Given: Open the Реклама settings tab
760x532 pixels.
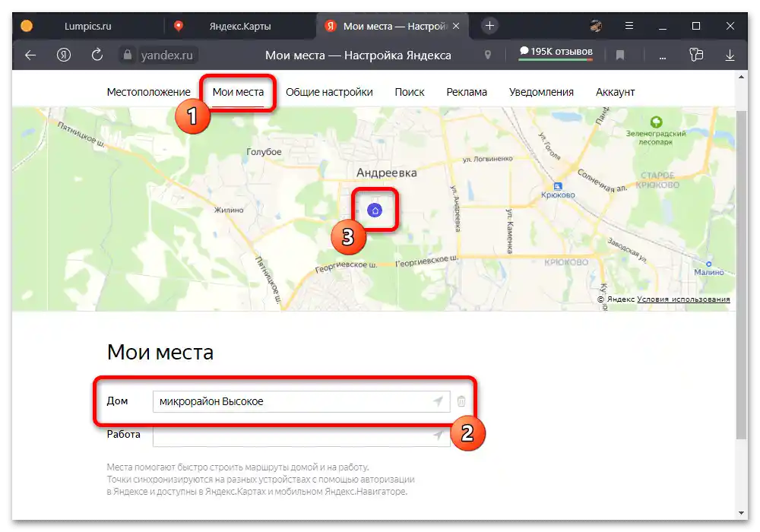Looking at the screenshot, I should [467, 92].
